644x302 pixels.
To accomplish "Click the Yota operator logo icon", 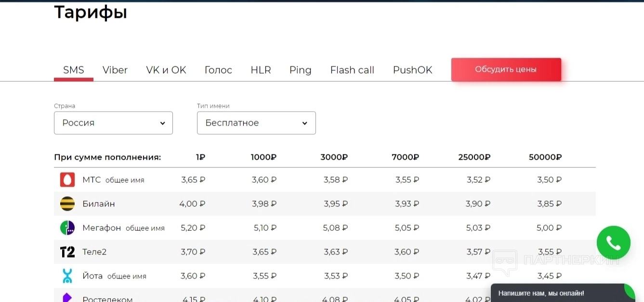I will point(67,276).
